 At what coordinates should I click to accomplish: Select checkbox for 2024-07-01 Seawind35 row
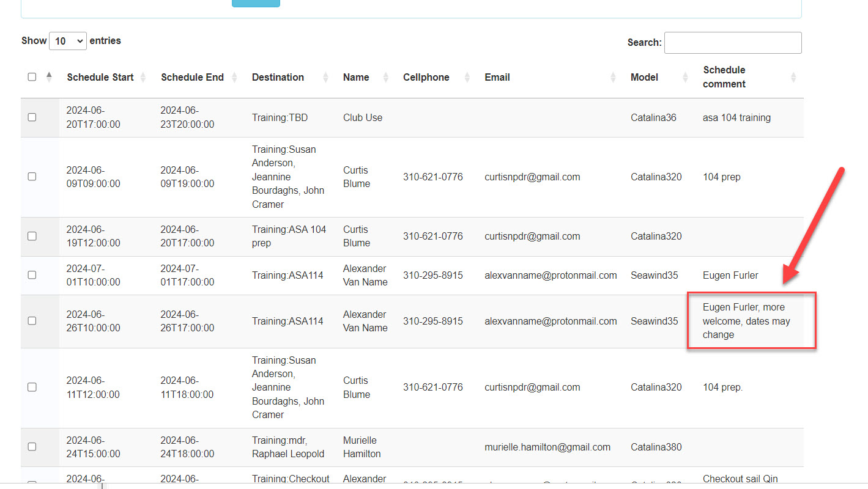click(32, 275)
